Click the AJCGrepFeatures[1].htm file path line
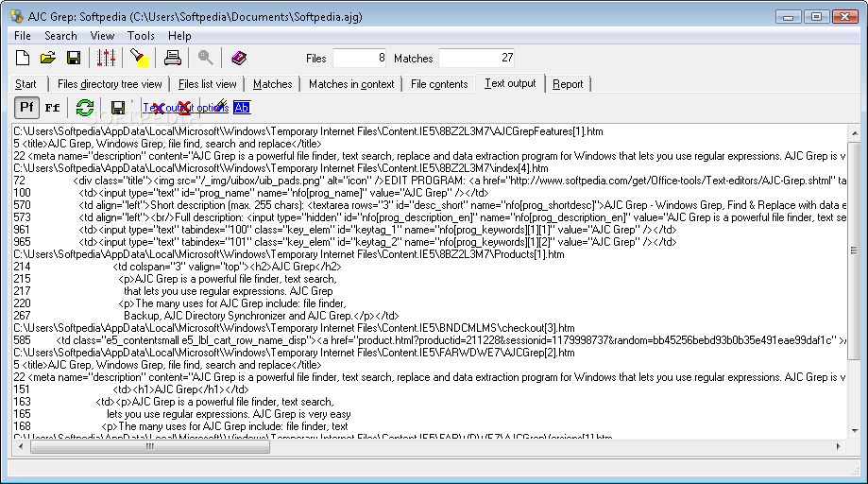 coord(308,131)
